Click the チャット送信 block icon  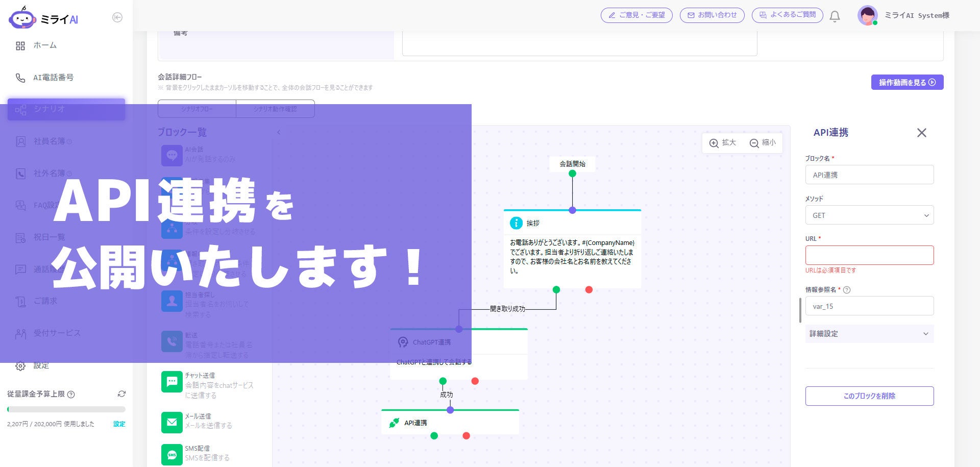[172, 382]
